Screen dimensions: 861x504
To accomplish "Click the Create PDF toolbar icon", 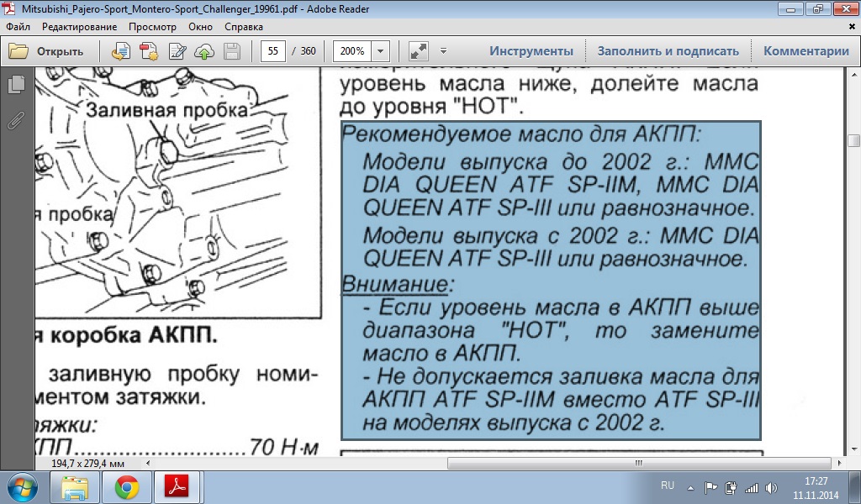I will 149,51.
